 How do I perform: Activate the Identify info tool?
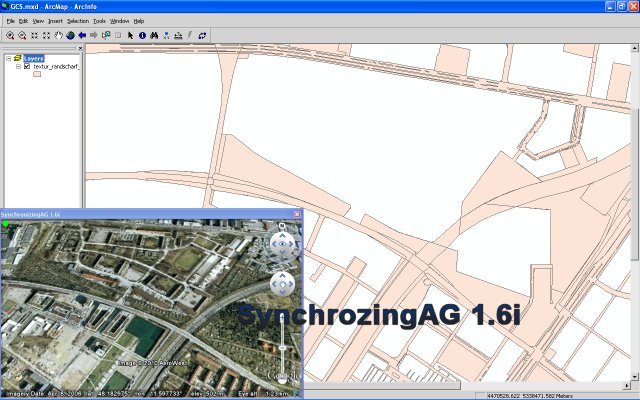pos(142,36)
